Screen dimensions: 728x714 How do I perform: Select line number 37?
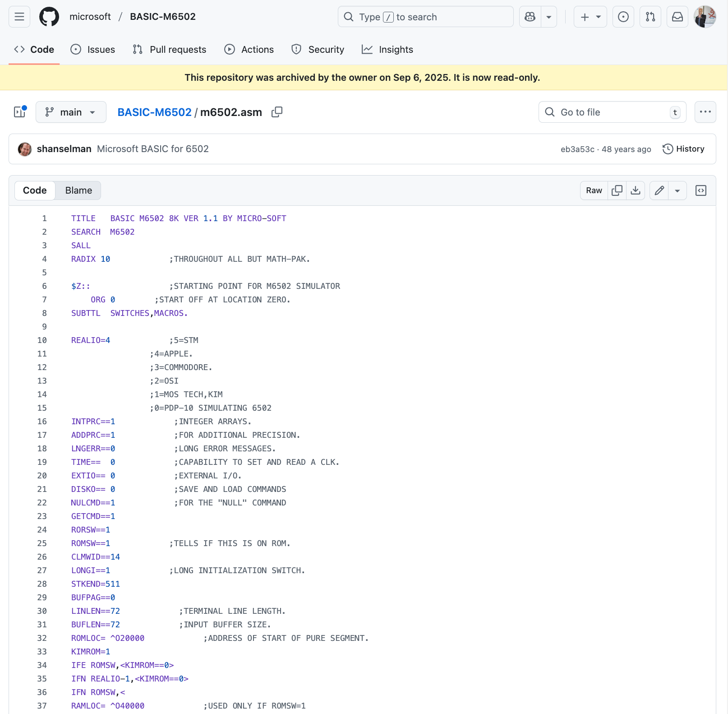coord(42,706)
